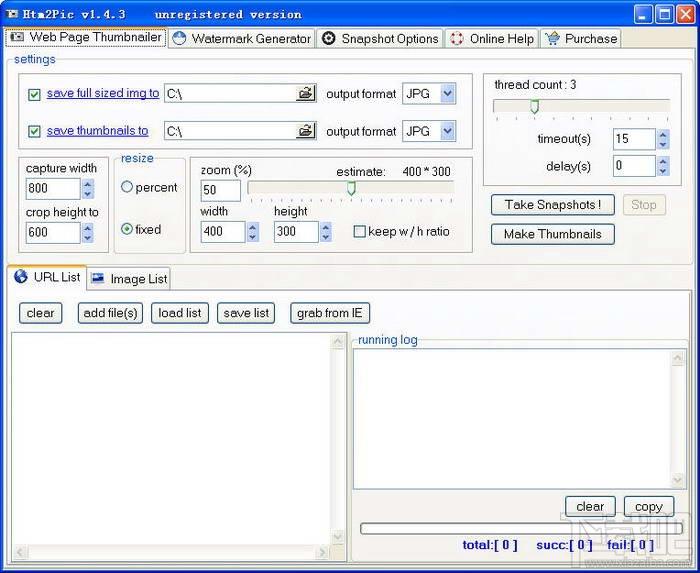Click the URL list horizontal scrollbar
The width and height of the screenshot is (700, 573).
(x=171, y=552)
